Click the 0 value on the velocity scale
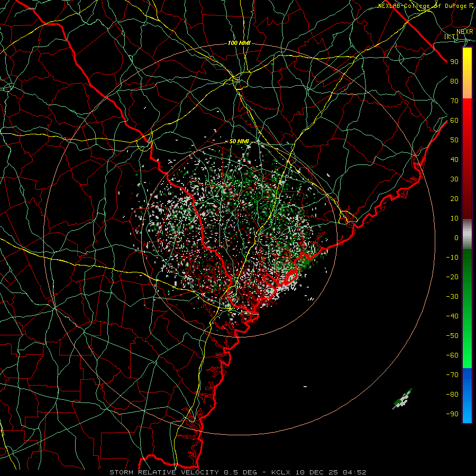The image size is (476, 476). click(x=456, y=238)
